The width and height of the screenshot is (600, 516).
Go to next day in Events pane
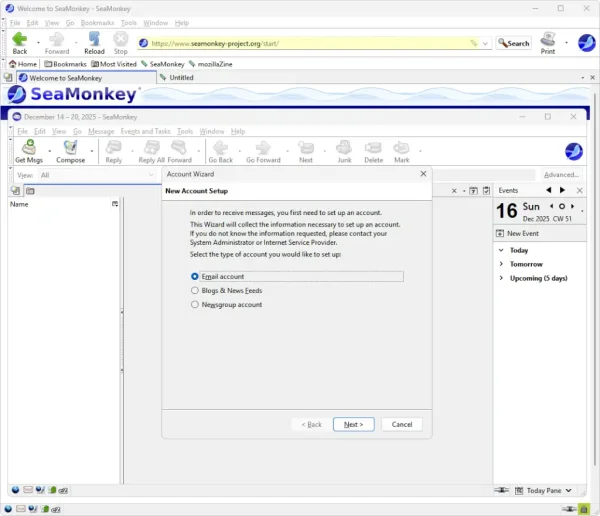pyautogui.click(x=572, y=206)
